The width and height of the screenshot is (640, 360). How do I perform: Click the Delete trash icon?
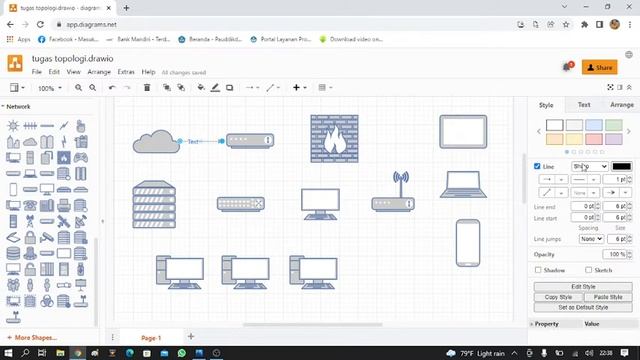click(147, 88)
